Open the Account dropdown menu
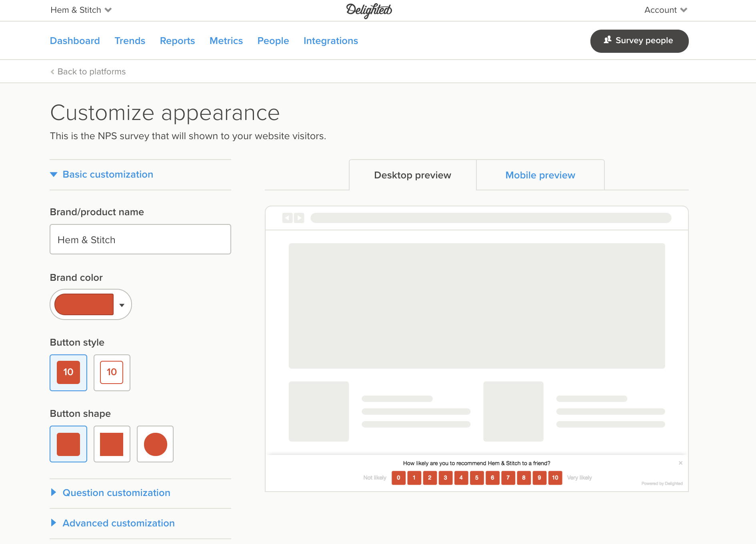756x544 pixels. click(x=666, y=10)
